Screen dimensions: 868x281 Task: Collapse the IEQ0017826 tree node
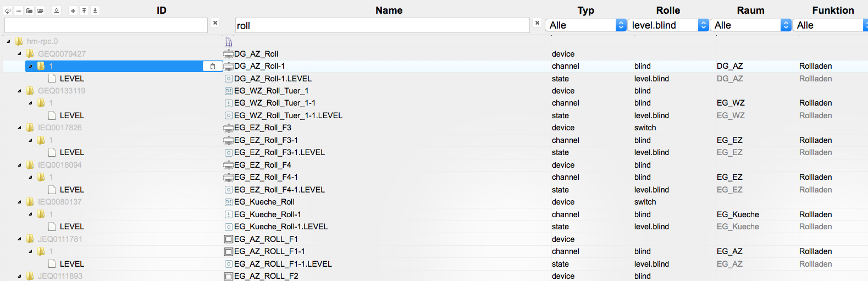pyautogui.click(x=19, y=128)
